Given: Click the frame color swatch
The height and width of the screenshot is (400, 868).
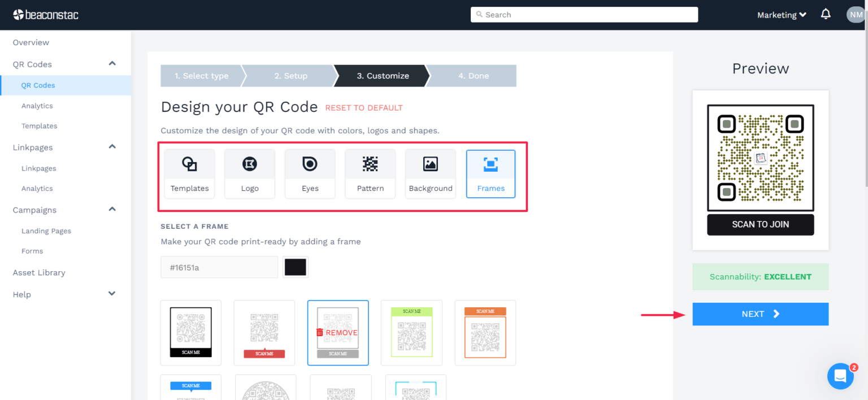Looking at the screenshot, I should click(296, 267).
